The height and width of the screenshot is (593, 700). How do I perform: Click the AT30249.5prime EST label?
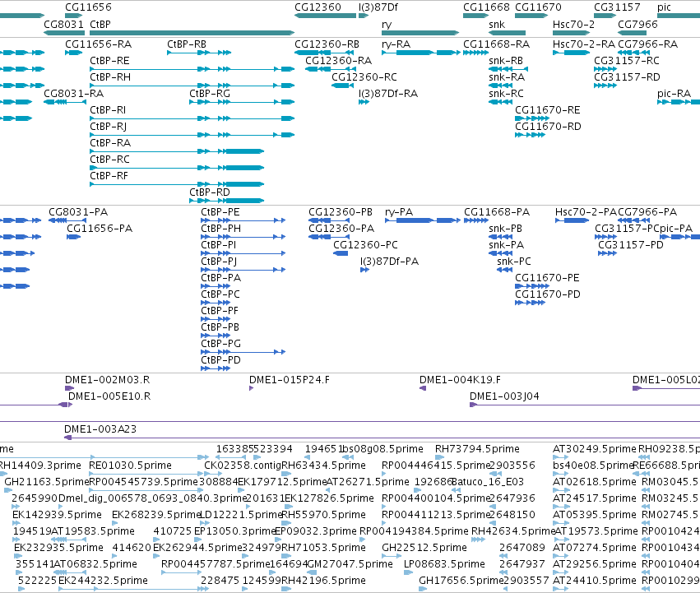pyautogui.click(x=595, y=449)
